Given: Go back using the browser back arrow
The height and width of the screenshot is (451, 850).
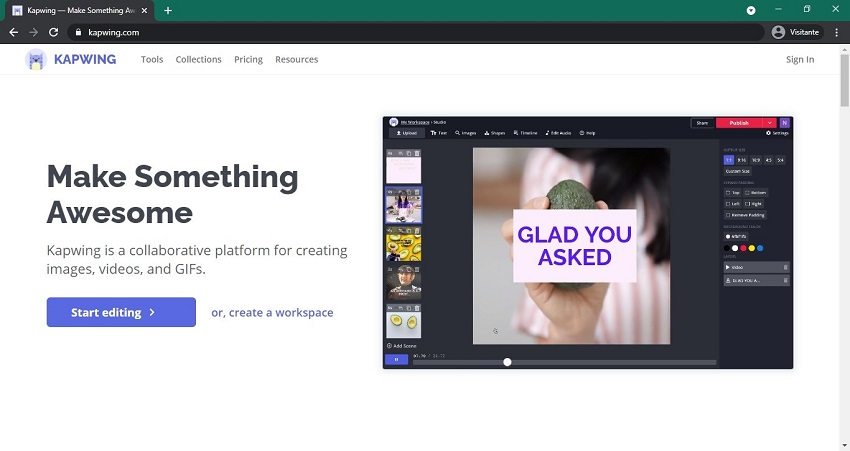Looking at the screenshot, I should [x=14, y=32].
